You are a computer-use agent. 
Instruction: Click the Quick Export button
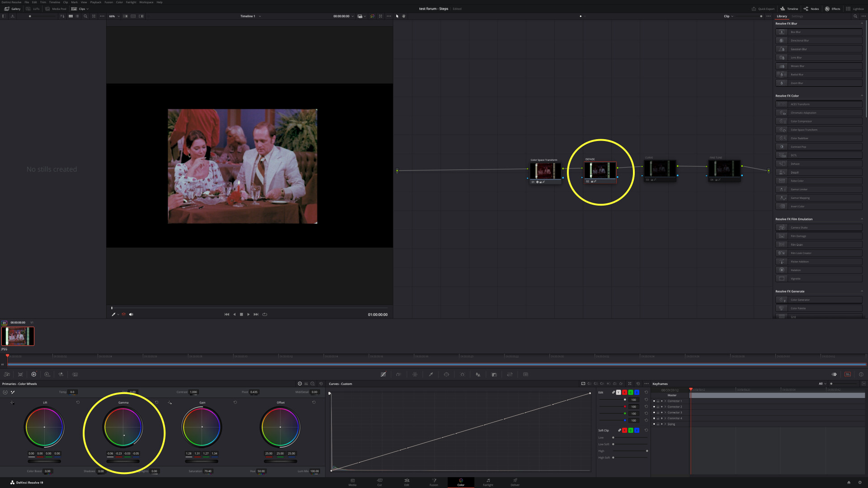tap(763, 9)
